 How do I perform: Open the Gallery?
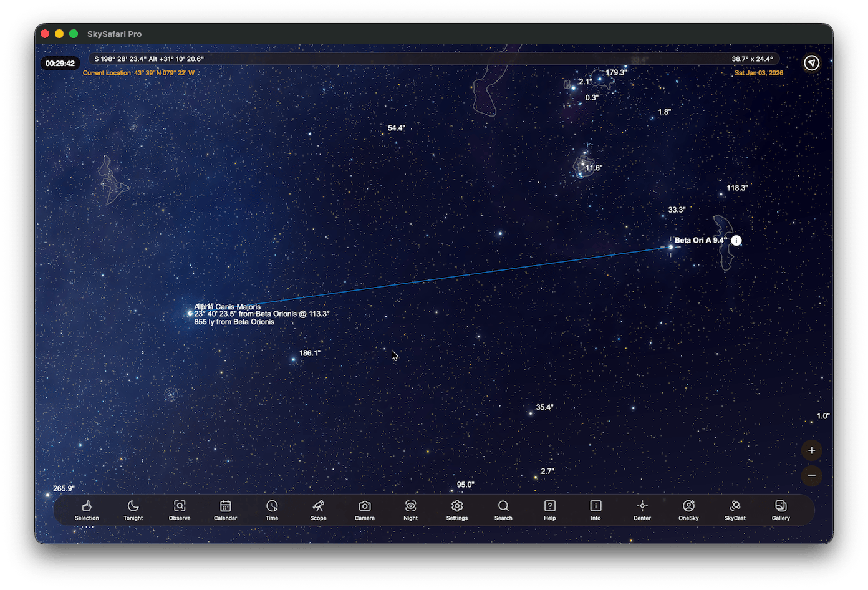[781, 510]
